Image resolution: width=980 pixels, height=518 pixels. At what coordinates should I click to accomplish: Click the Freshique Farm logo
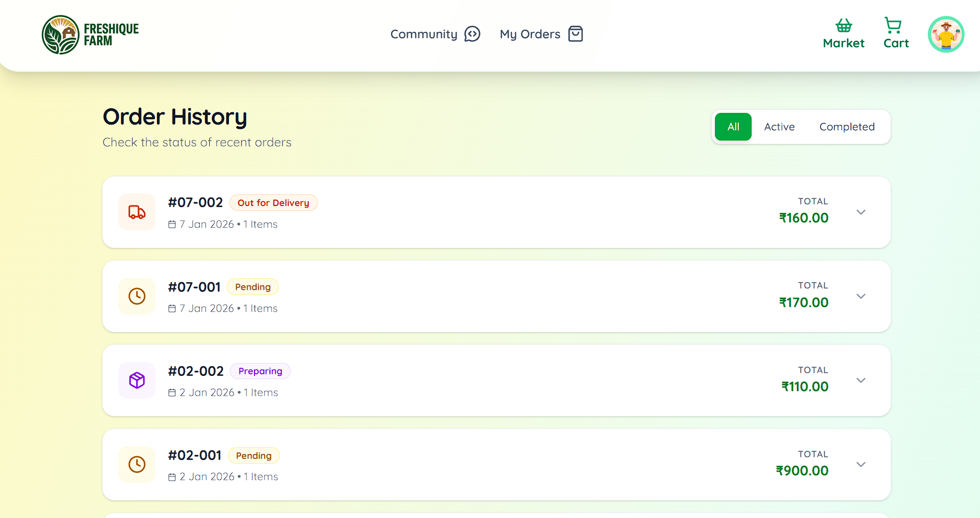[90, 35]
